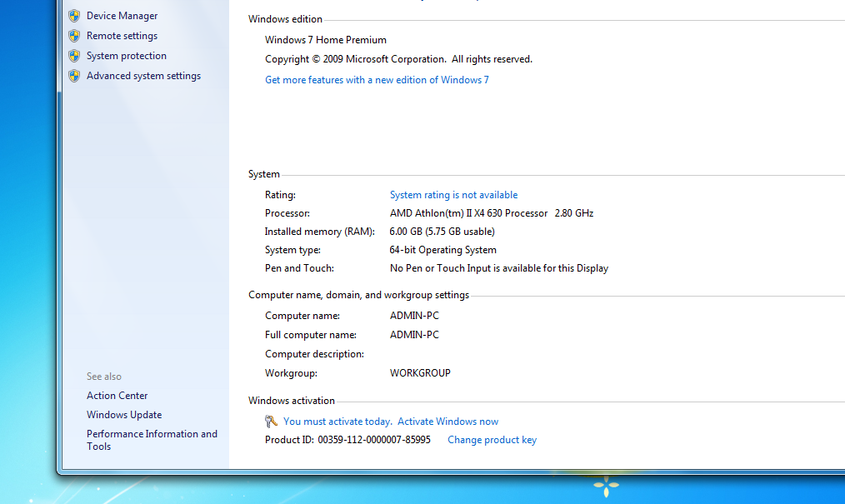Image resolution: width=845 pixels, height=504 pixels.
Task: Click System rating is not available link
Action: point(453,195)
